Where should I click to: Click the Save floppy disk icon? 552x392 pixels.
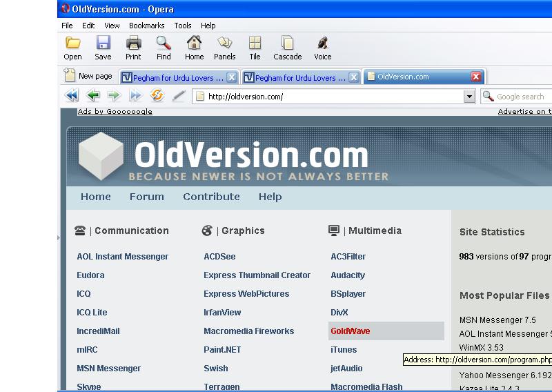[103, 43]
